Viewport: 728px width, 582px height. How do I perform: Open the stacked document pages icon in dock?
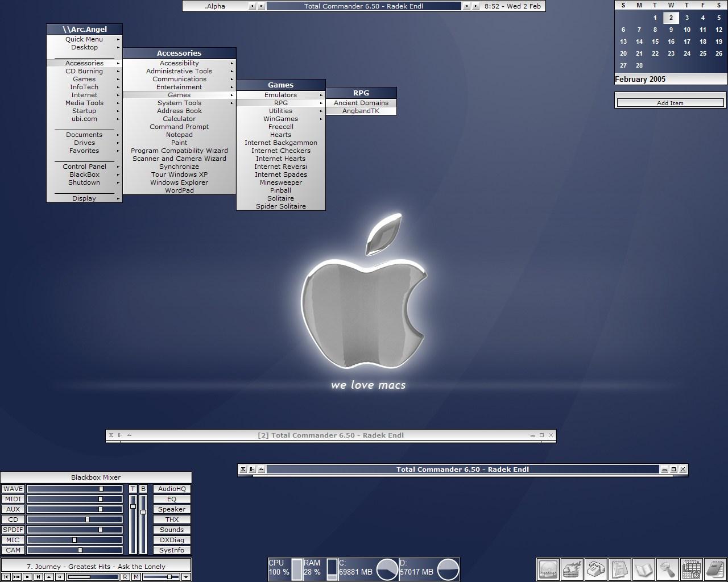pyautogui.click(x=620, y=569)
